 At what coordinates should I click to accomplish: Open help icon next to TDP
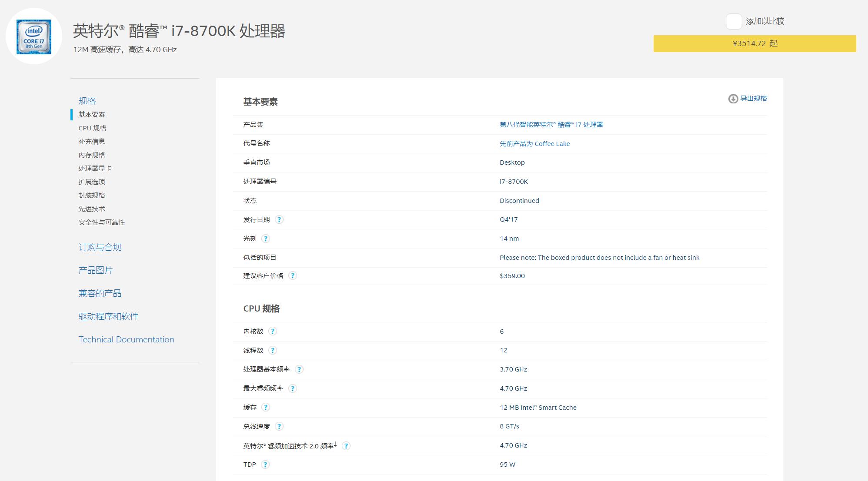265,464
